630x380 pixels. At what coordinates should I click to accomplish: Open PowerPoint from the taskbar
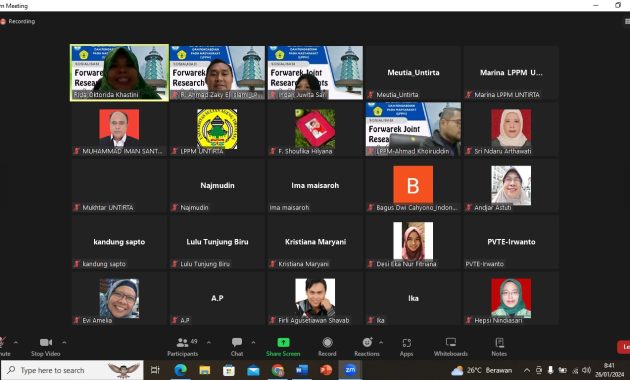(326, 370)
